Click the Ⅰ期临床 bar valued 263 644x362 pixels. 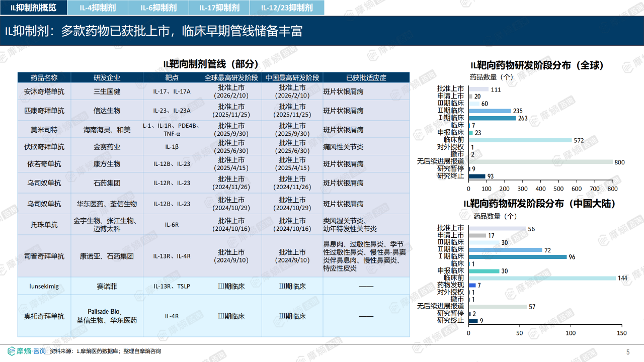point(493,118)
